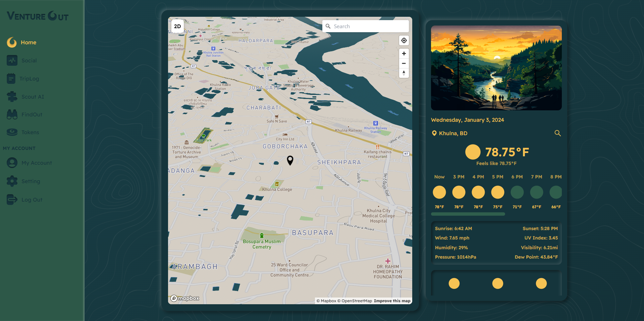This screenshot has width=644, height=321.
Task: Click the Khulna College map icon
Action: pos(277,184)
